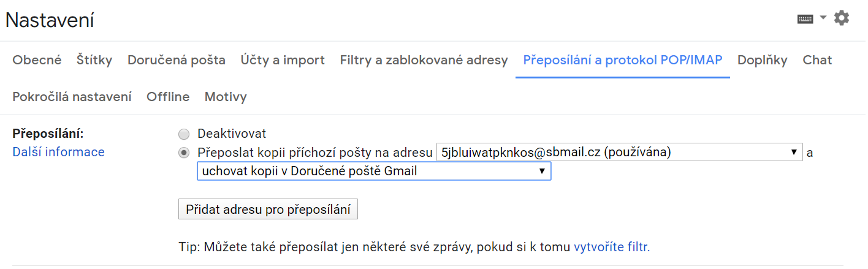Follow the vytvoříte filtr link
The image size is (868, 269).
[612, 247]
